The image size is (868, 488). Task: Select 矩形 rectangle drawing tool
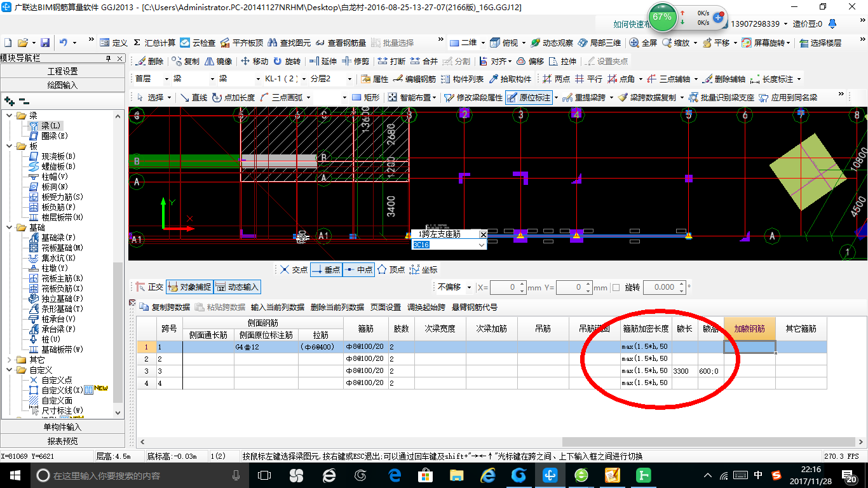pos(365,97)
